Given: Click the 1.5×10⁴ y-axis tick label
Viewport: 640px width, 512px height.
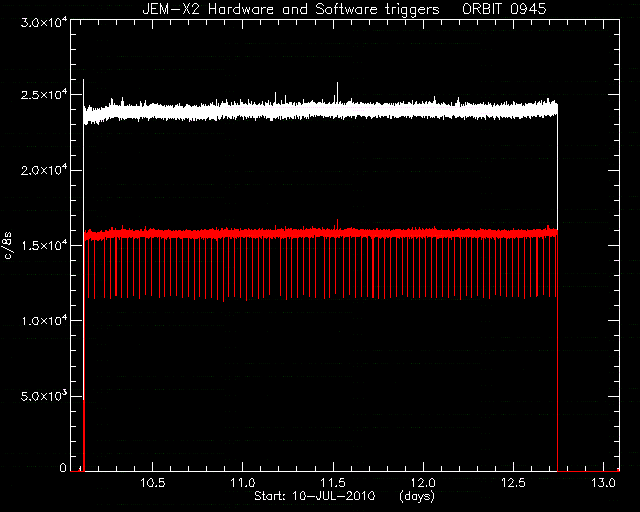Looking at the screenshot, I should 44,245.
